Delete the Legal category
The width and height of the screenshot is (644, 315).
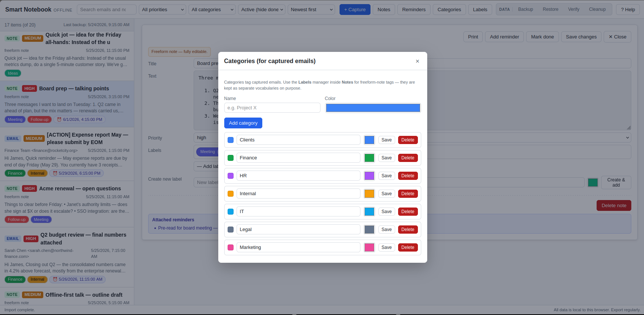point(408,230)
